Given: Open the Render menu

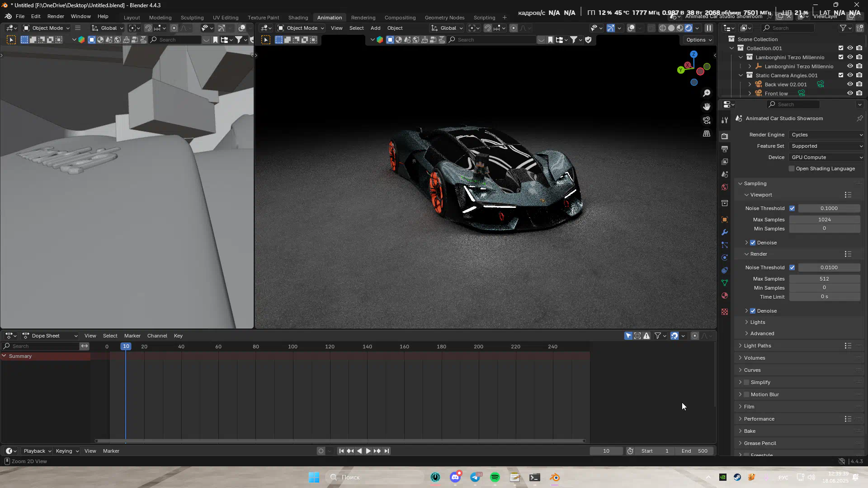Looking at the screenshot, I should [56, 16].
